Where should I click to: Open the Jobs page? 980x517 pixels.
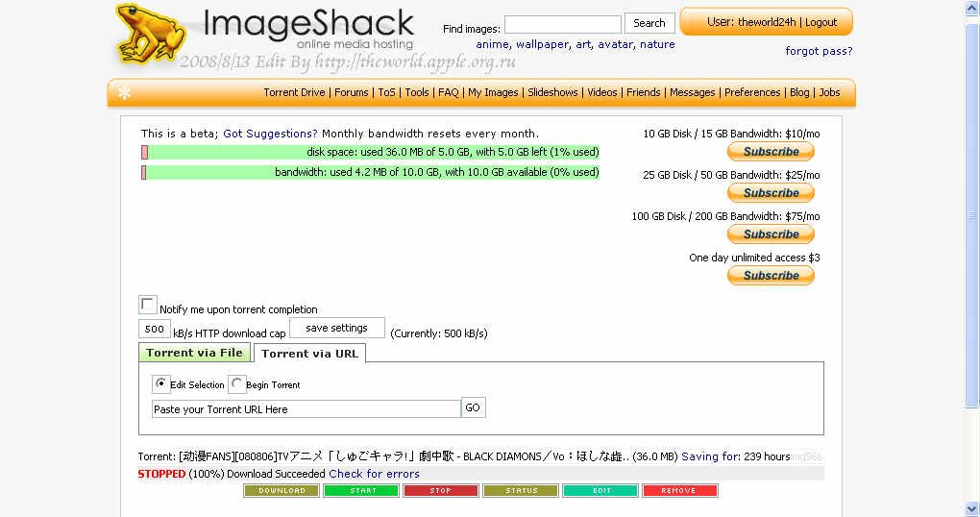click(829, 92)
